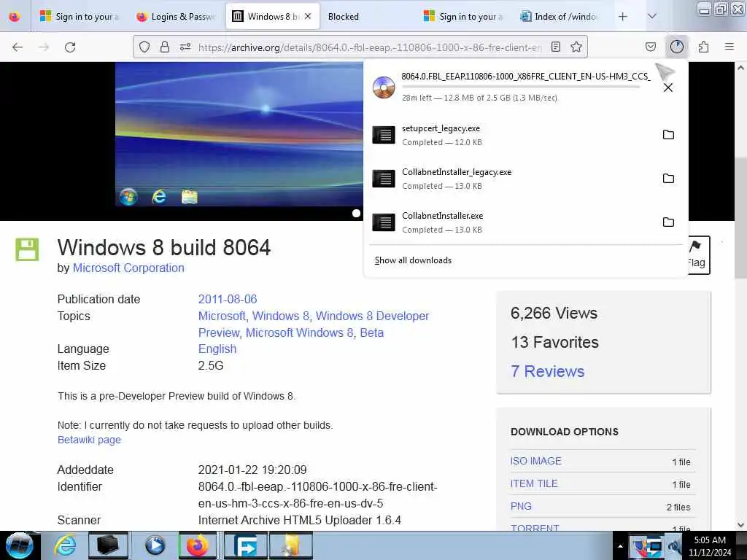
Task: Open the tracking protection shield icon
Action: tap(144, 47)
